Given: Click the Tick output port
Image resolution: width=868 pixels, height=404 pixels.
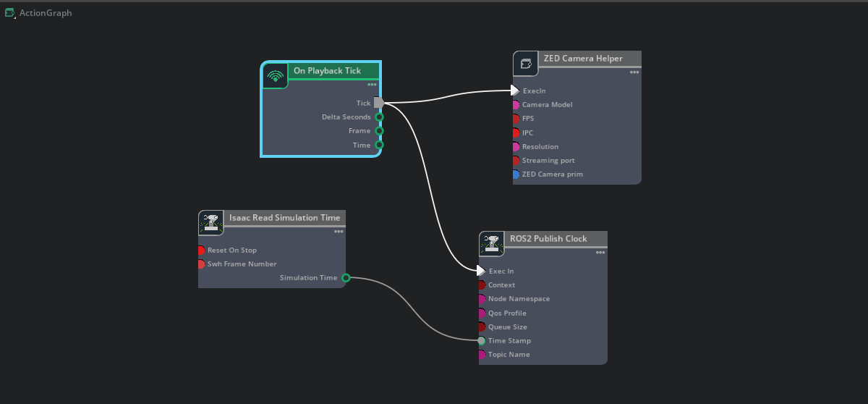Looking at the screenshot, I should 379,103.
